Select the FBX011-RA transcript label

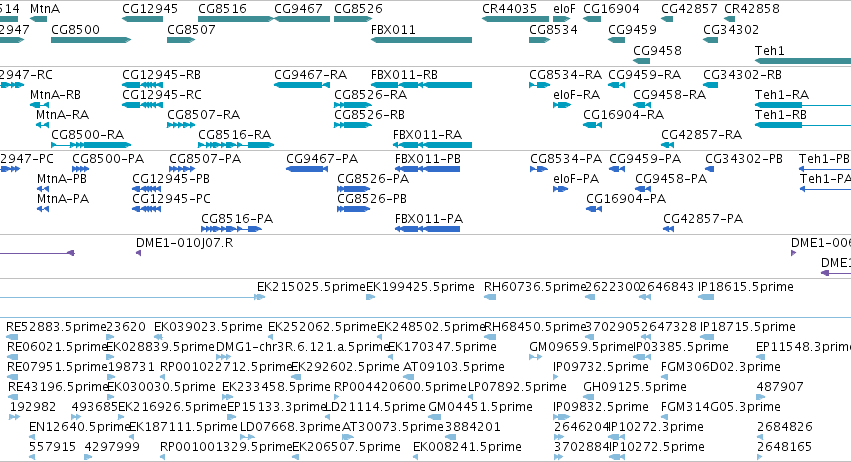point(428,135)
